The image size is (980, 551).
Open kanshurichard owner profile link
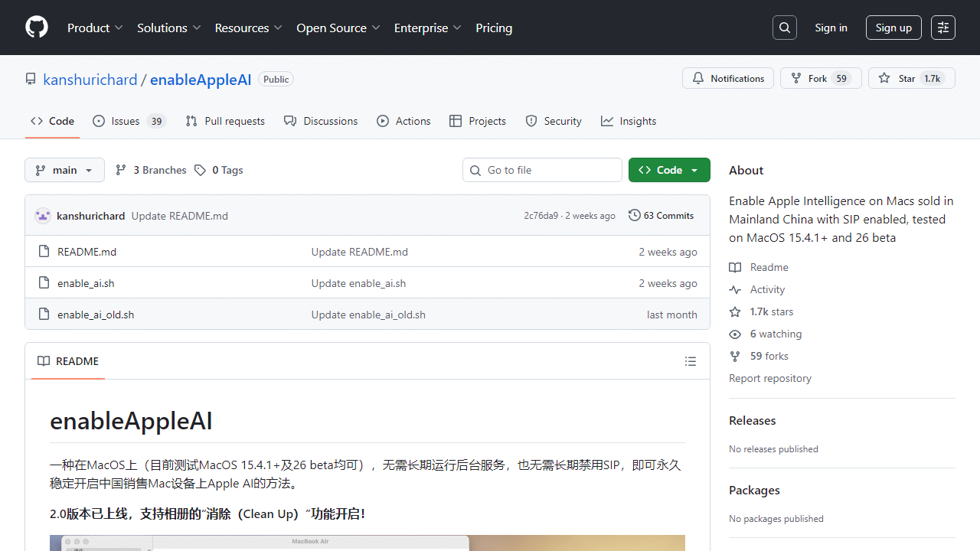[90, 80]
